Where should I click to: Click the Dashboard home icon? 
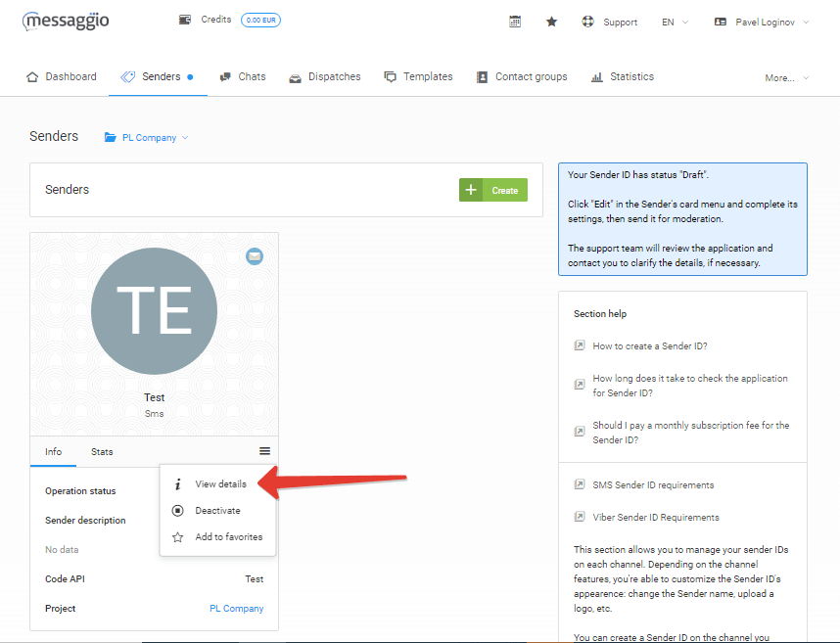[x=32, y=76]
